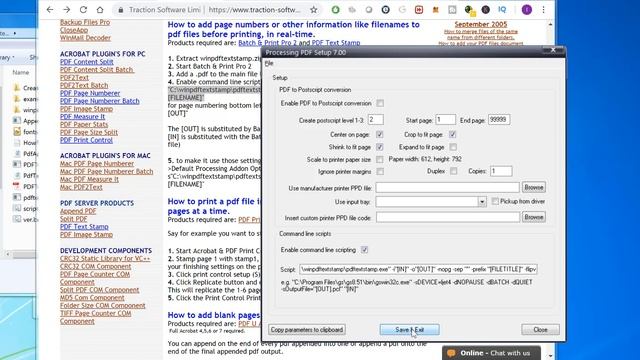Click the webpage scrollbar up arrow
Image resolution: width=640 pixels, height=360 pixels.
550,24
